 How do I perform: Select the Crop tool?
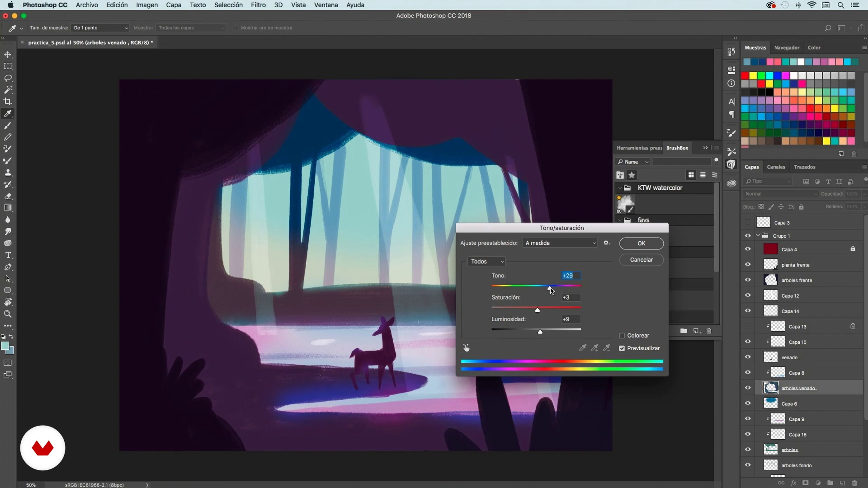8,102
